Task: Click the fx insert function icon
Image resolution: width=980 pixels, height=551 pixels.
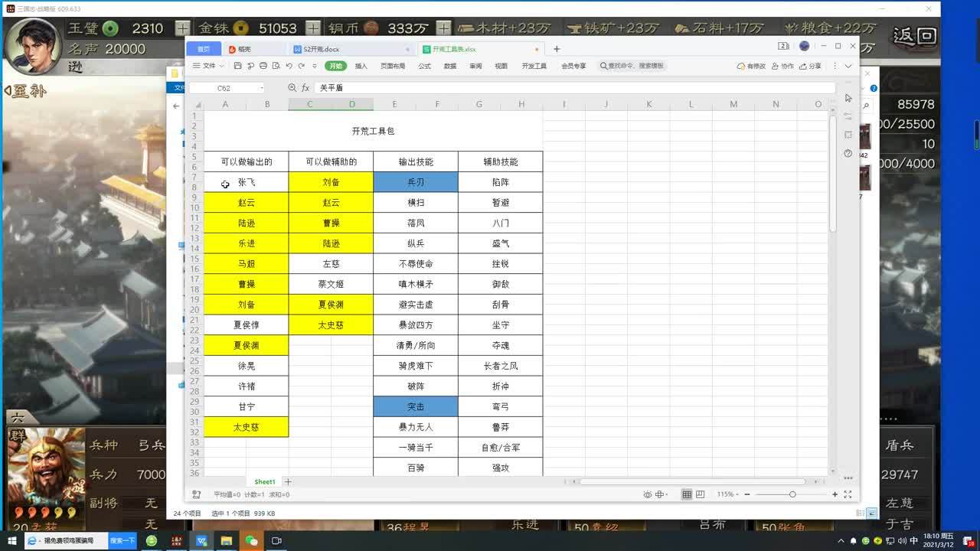Action: [305, 88]
